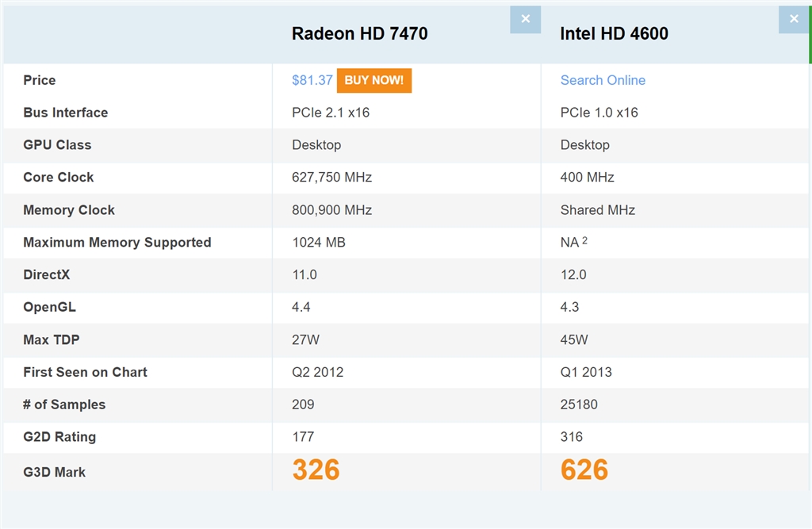Screen dimensions: 812x529
Task: Click the Intel DirectX value 12.0
Action: pyautogui.click(x=573, y=274)
